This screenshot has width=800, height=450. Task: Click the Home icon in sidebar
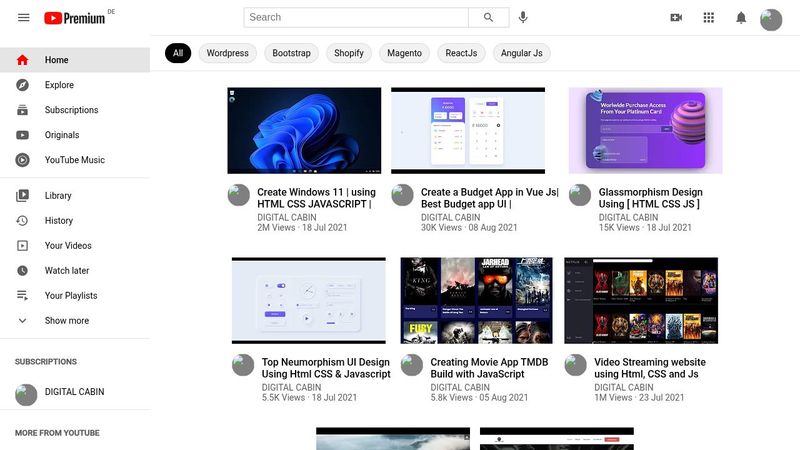click(22, 60)
